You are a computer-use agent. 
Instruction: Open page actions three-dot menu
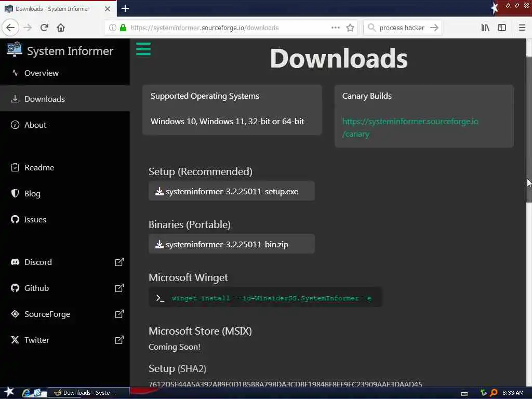click(x=336, y=28)
